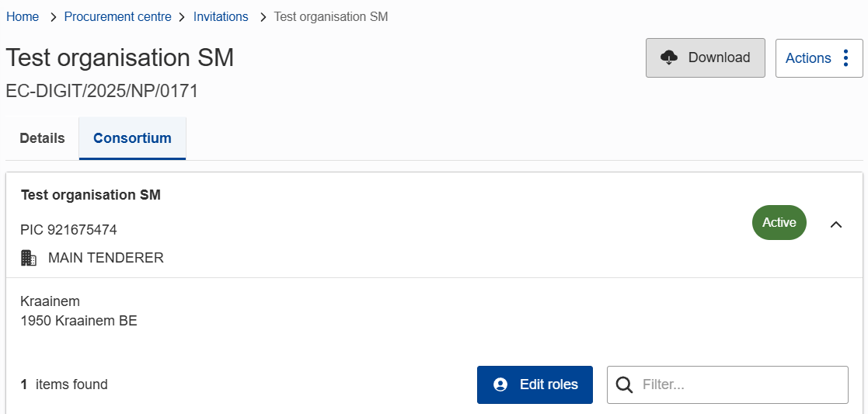Click the cloud download icon
The width and height of the screenshot is (868, 414).
click(x=668, y=57)
